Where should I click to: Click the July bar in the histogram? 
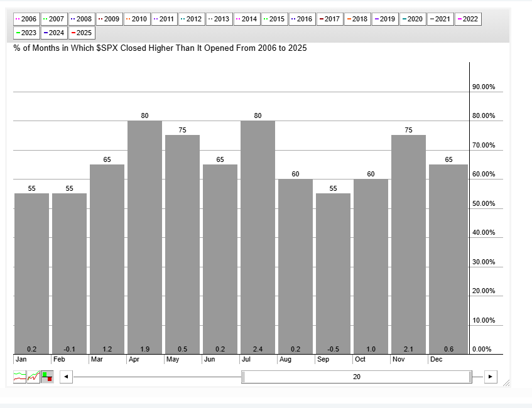pyautogui.click(x=258, y=239)
